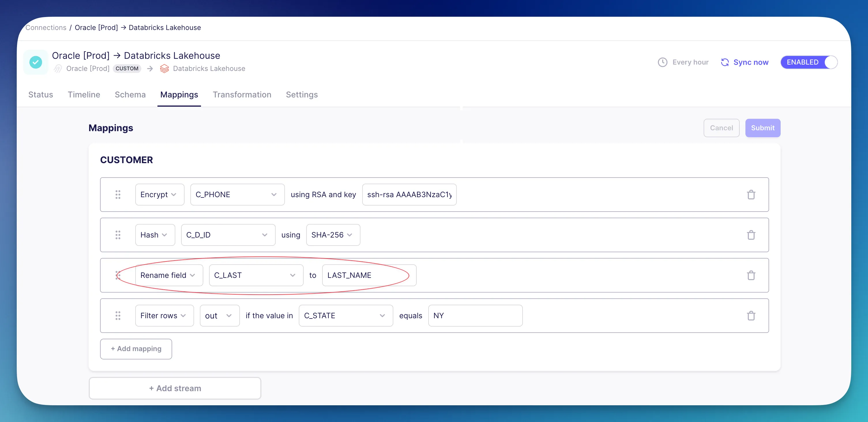Open the Encrypt mapping type dropdown
The width and height of the screenshot is (868, 422).
click(159, 195)
